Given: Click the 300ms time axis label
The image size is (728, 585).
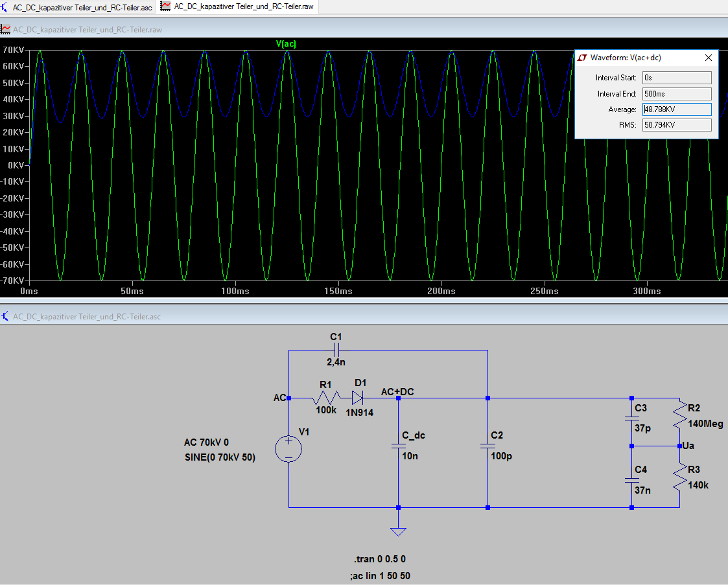Looking at the screenshot, I should (x=647, y=292).
